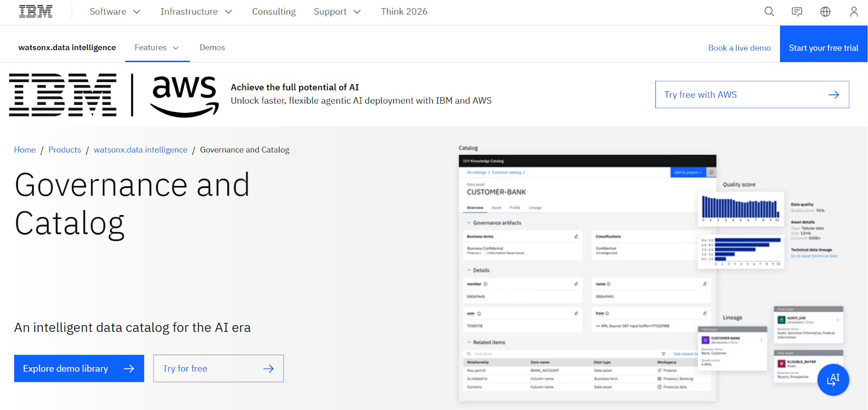
Task: Click arrow on Try for free button
Action: tap(269, 369)
